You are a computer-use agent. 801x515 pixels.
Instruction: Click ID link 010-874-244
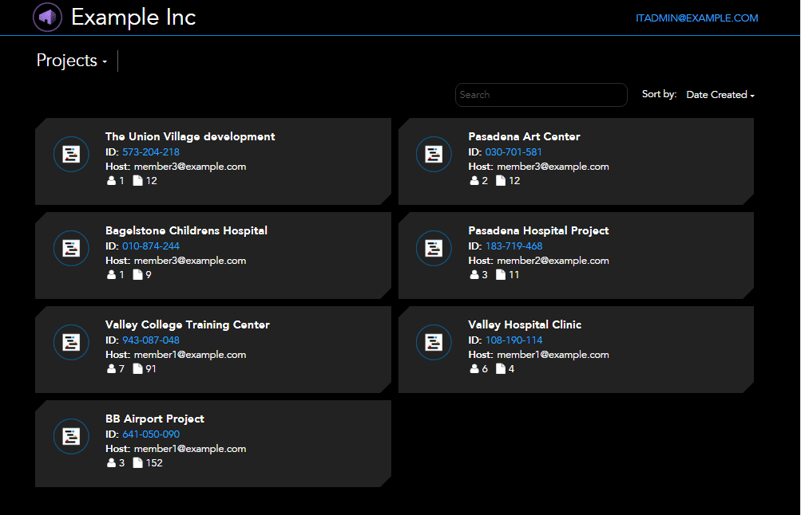coord(151,246)
